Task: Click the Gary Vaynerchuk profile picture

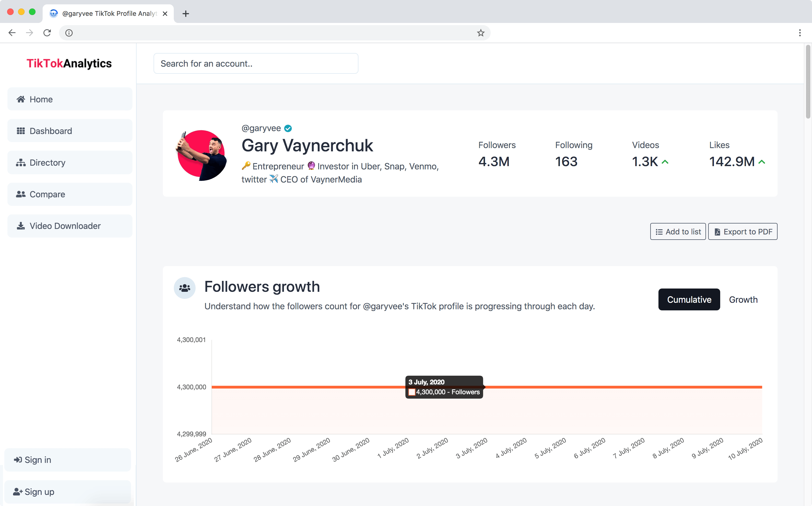Action: click(x=201, y=155)
